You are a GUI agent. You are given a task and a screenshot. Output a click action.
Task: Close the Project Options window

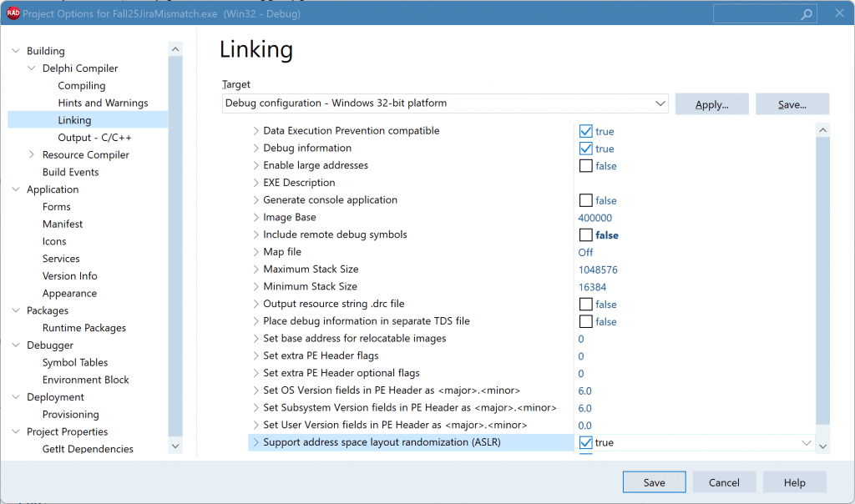pyautogui.click(x=840, y=13)
